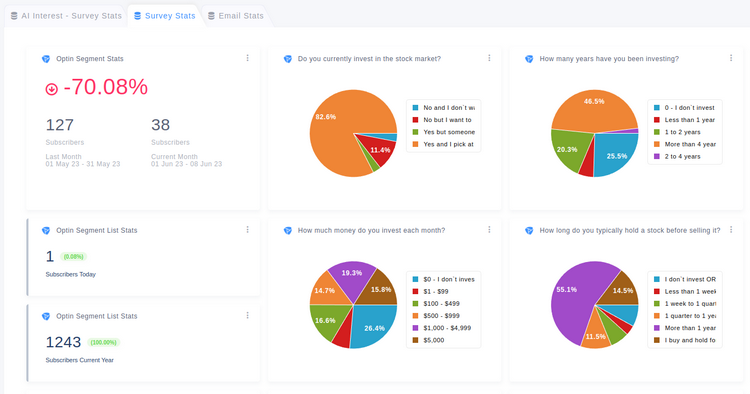
Task: Click database icon on AI Interest tab
Action: (x=14, y=16)
